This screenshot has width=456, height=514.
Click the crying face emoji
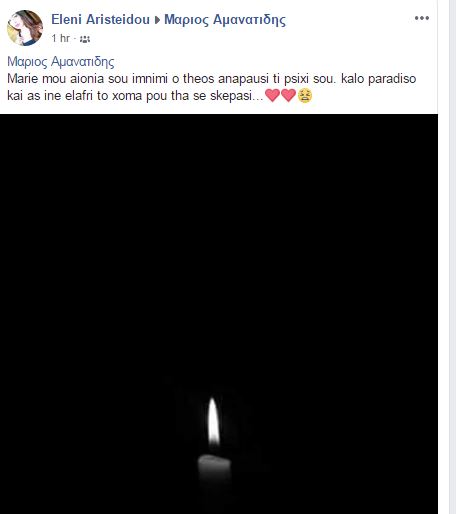pyautogui.click(x=305, y=96)
